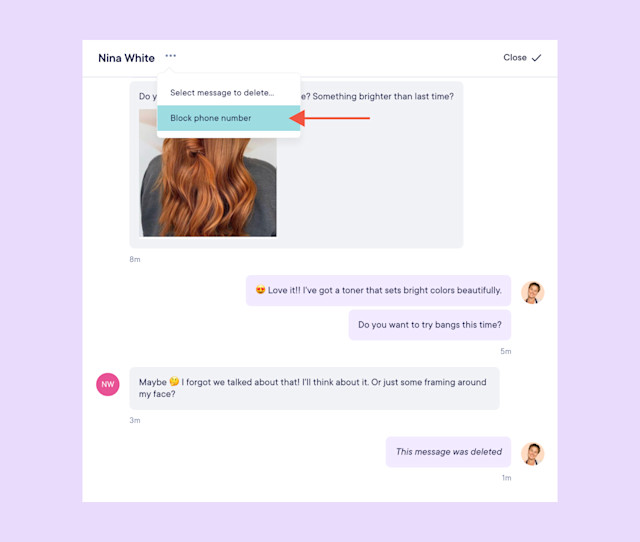The height and width of the screenshot is (542, 640).
Task: Click the stylist avatar beside toner message
Action: [x=533, y=292]
